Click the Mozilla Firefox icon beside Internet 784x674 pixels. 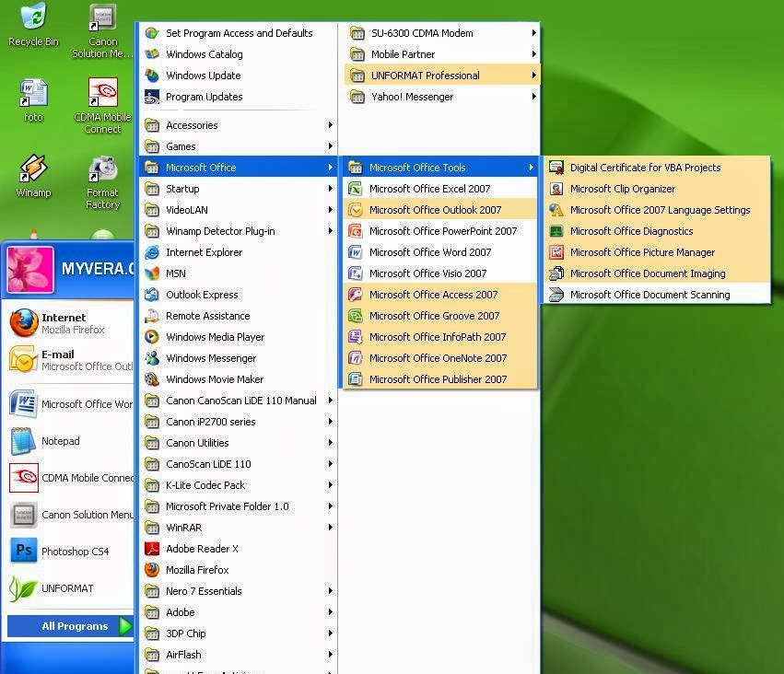(24, 323)
